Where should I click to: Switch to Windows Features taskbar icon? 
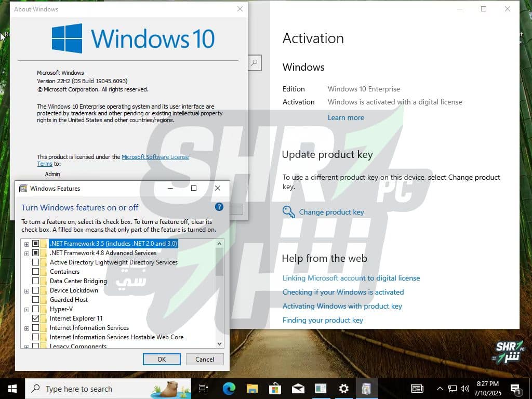click(x=366, y=389)
